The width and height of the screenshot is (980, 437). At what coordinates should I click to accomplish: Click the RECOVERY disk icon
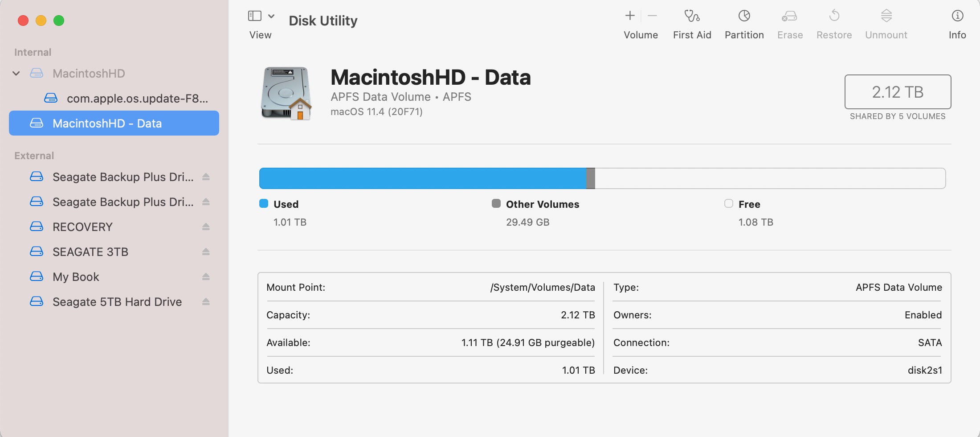[37, 227]
